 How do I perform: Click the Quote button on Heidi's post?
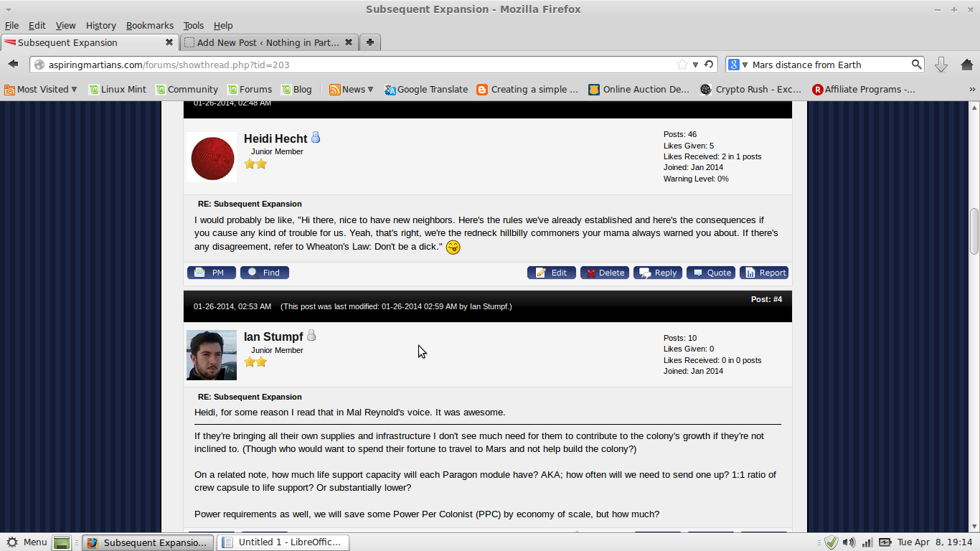point(711,273)
